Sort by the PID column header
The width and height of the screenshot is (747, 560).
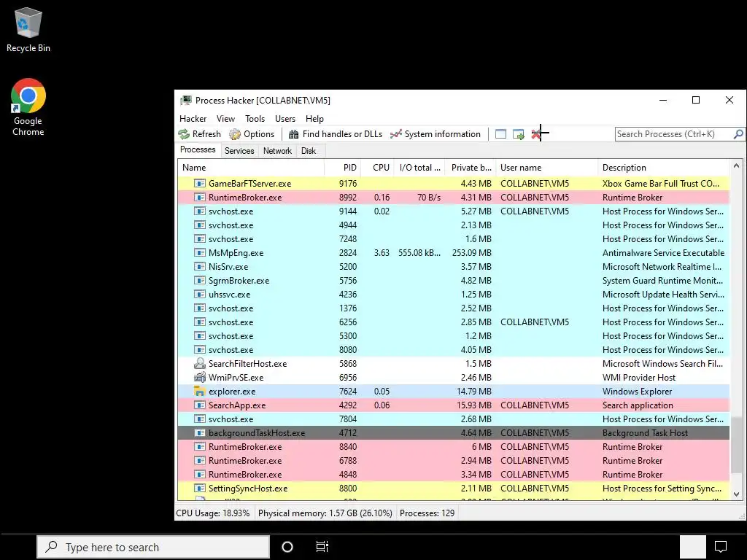[x=343, y=168]
